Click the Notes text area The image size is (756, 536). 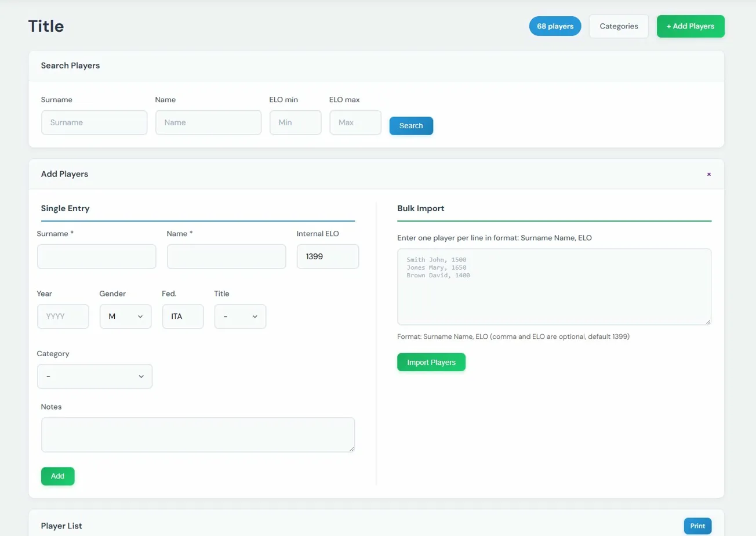(198, 434)
